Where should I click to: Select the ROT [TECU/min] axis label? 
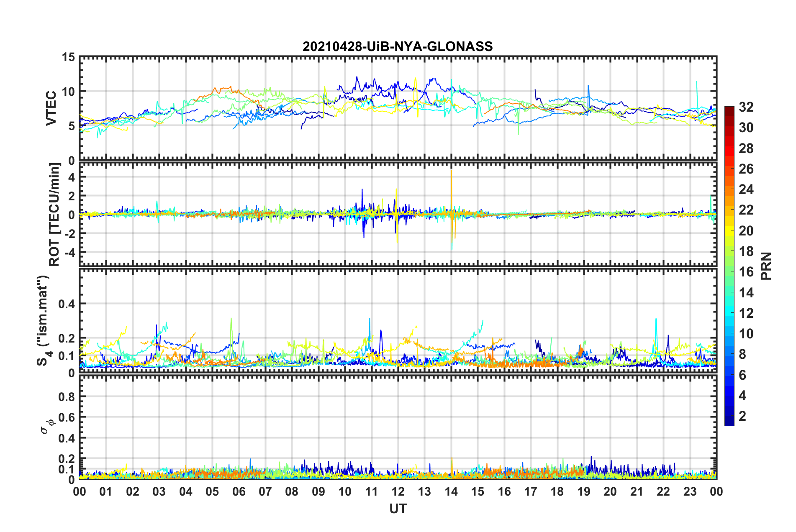point(54,214)
